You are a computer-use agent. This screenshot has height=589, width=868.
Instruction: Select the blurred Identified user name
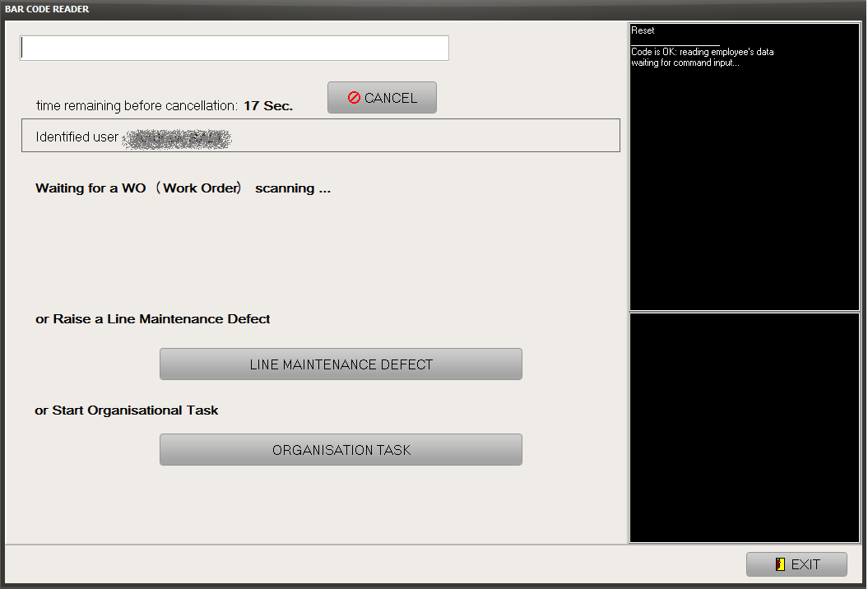coord(177,138)
